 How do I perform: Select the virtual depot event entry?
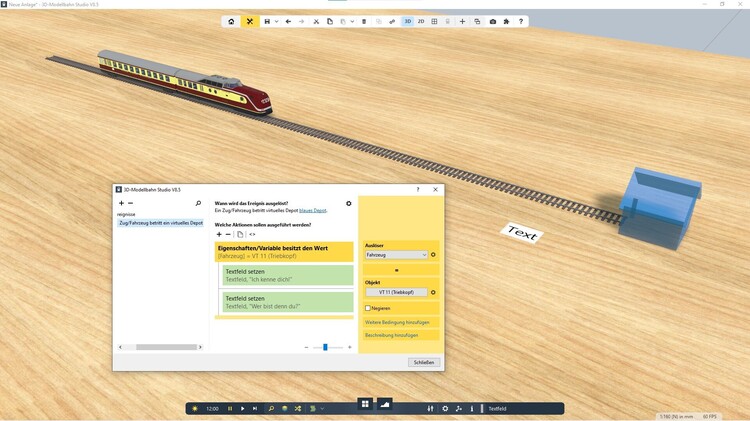click(x=161, y=223)
